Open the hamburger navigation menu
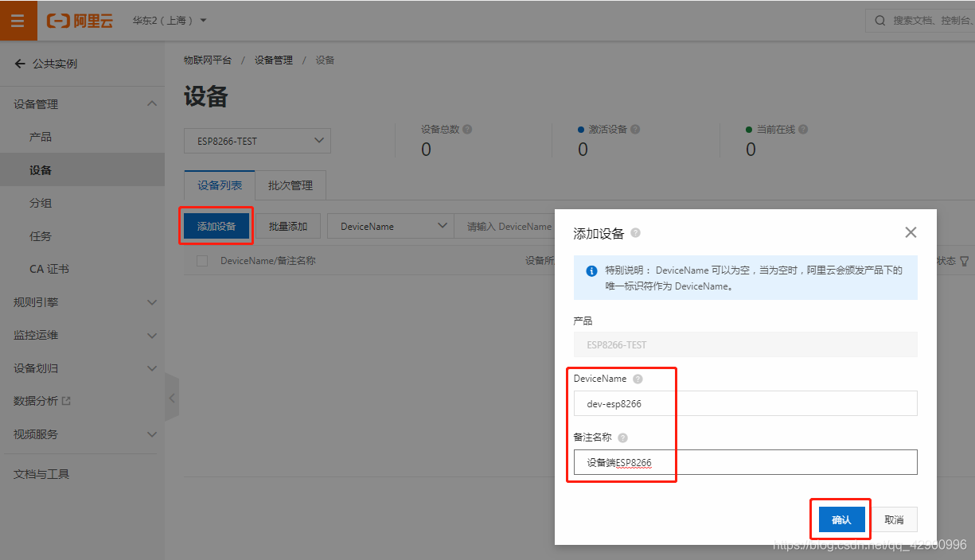Image resolution: width=975 pixels, height=560 pixels. point(18,20)
